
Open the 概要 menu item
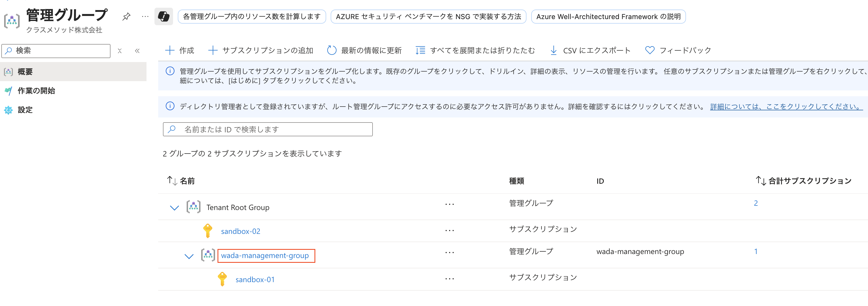click(73, 72)
